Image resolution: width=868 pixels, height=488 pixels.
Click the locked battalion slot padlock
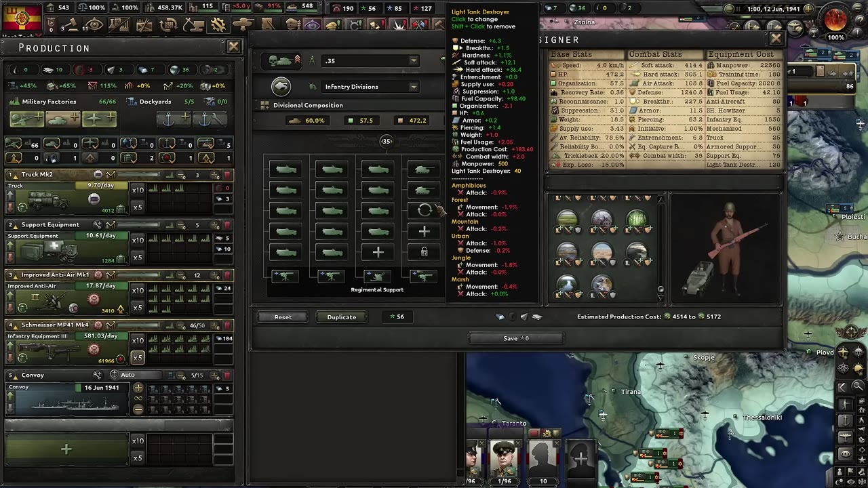[424, 252]
